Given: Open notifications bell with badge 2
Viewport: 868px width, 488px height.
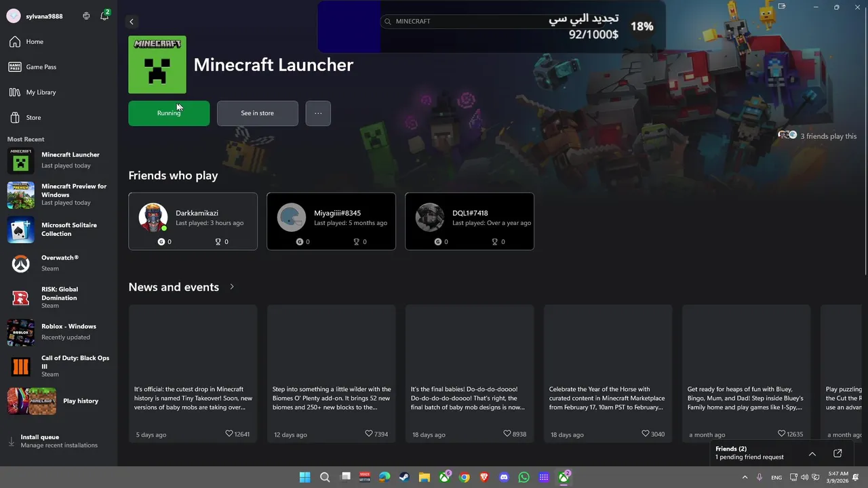Looking at the screenshot, I should (104, 16).
